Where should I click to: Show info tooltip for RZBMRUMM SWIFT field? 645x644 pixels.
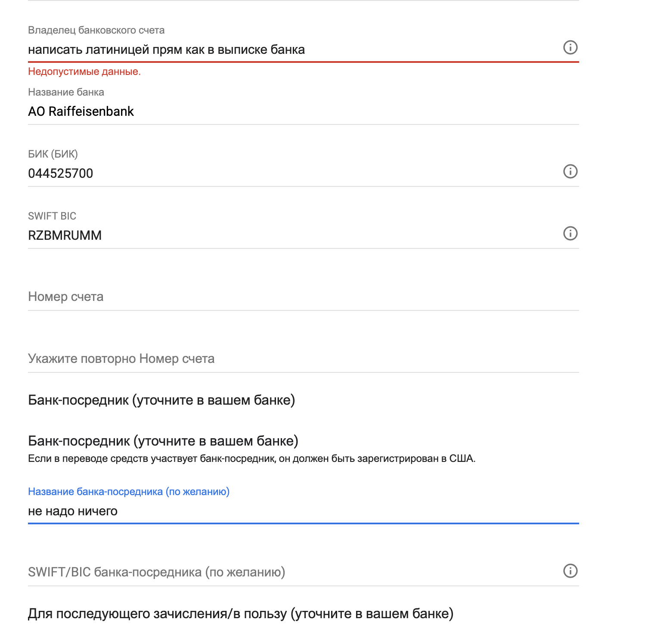570,233
